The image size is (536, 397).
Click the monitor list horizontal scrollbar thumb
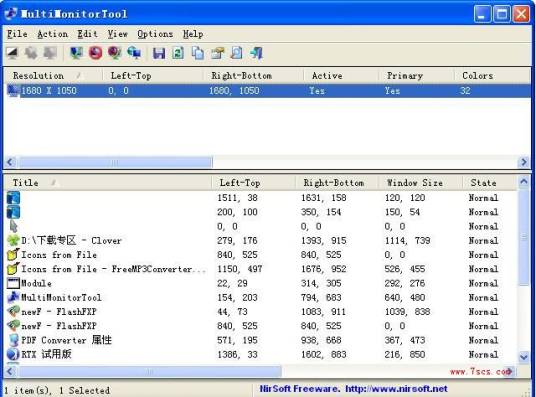click(116, 162)
